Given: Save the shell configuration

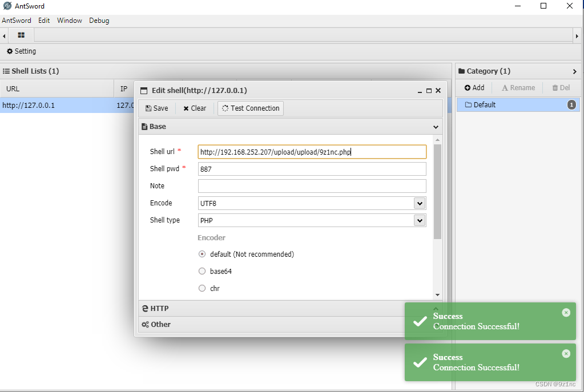Looking at the screenshot, I should 156,108.
